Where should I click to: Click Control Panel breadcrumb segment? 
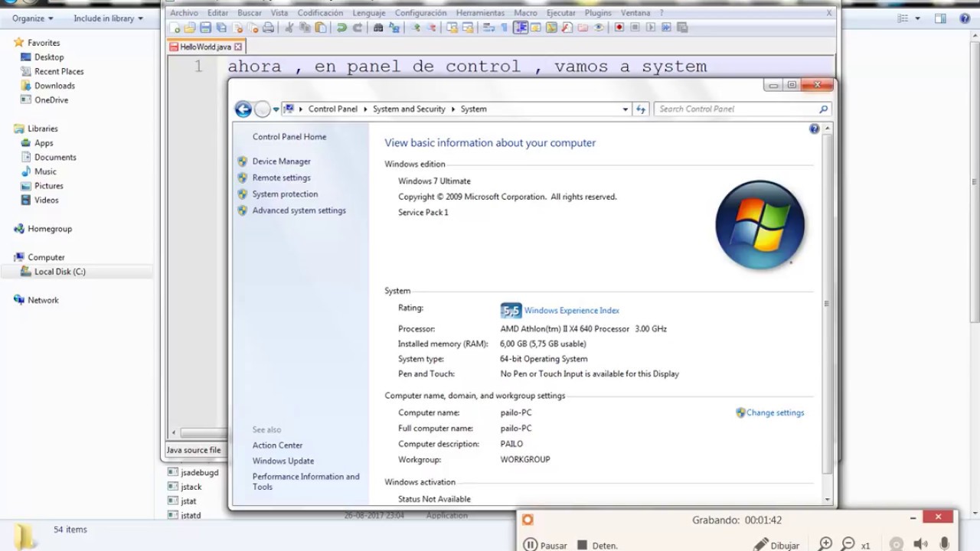(x=333, y=109)
